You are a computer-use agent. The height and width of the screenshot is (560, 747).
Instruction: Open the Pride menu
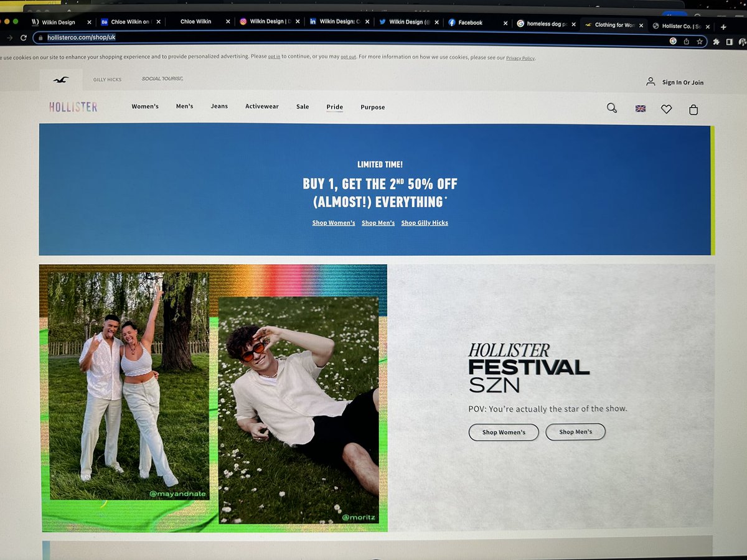point(335,107)
